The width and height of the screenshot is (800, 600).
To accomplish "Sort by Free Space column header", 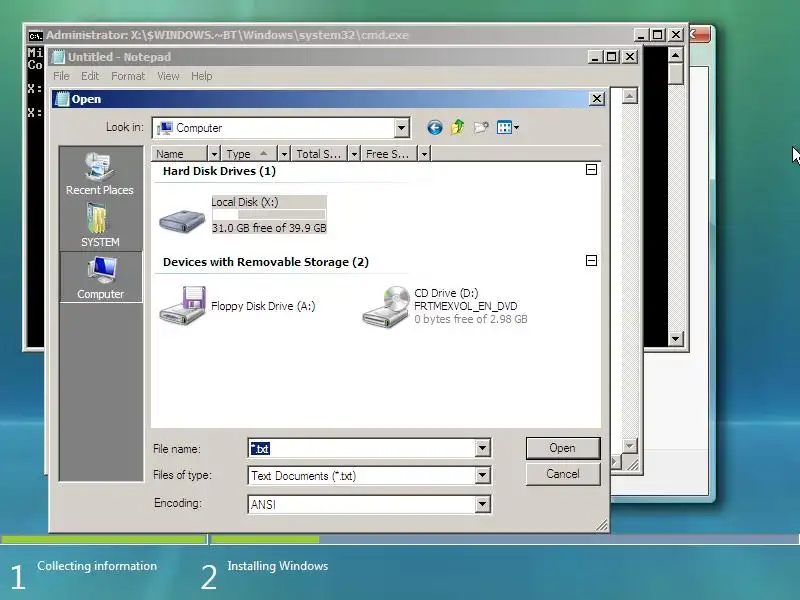I will click(390, 154).
